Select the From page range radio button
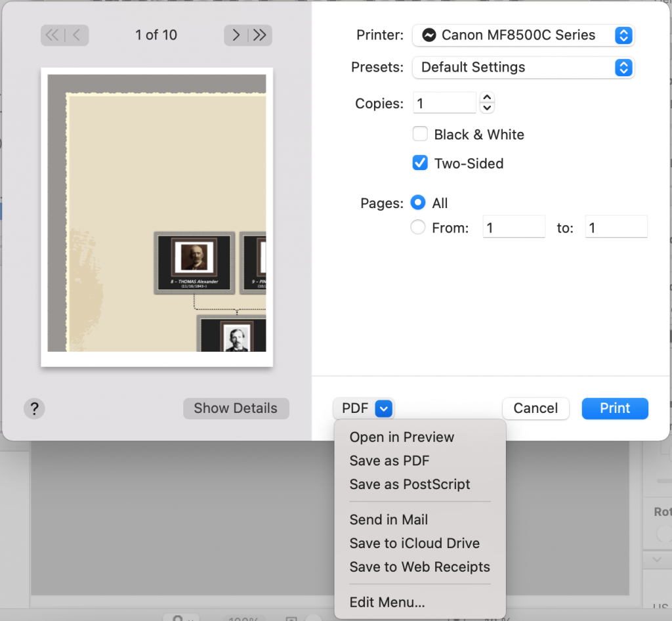672x621 pixels. click(418, 228)
